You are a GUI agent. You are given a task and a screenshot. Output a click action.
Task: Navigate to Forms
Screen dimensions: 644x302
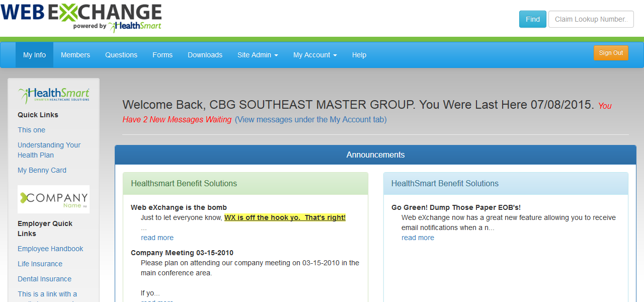pyautogui.click(x=163, y=55)
